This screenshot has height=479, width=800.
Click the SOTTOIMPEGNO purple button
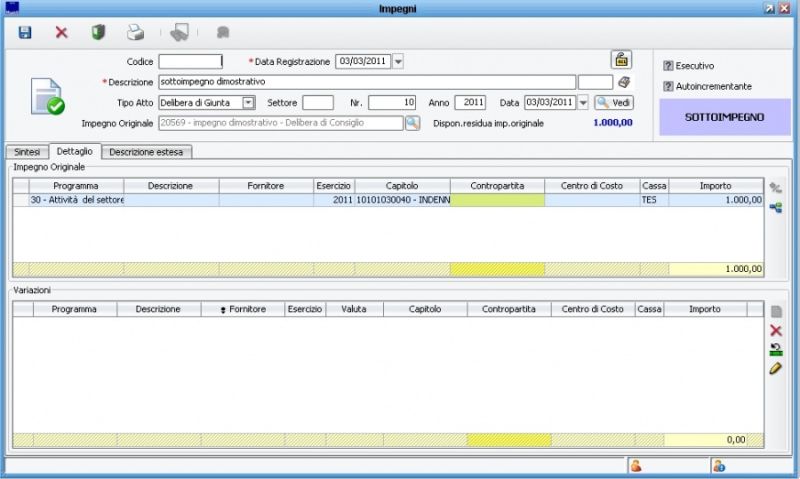click(724, 117)
